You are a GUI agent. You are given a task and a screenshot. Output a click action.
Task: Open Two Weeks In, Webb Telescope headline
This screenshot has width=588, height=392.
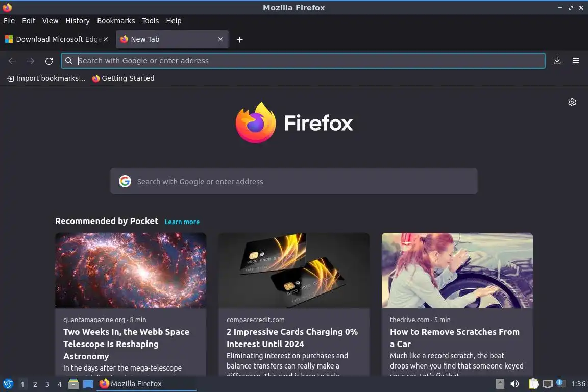[127, 344]
